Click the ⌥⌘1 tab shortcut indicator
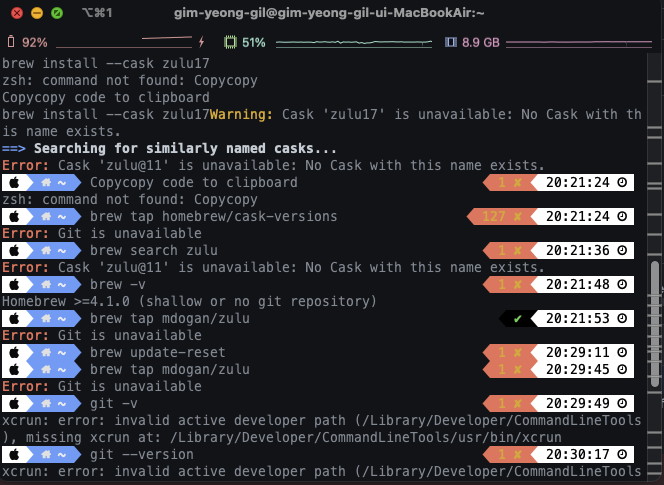Image resolution: width=664 pixels, height=485 pixels. 97,13
